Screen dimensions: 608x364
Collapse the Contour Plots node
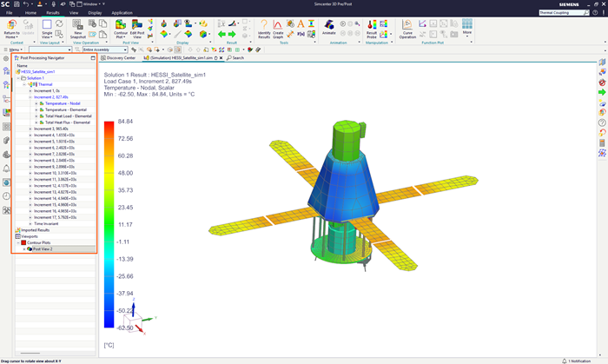click(18, 242)
